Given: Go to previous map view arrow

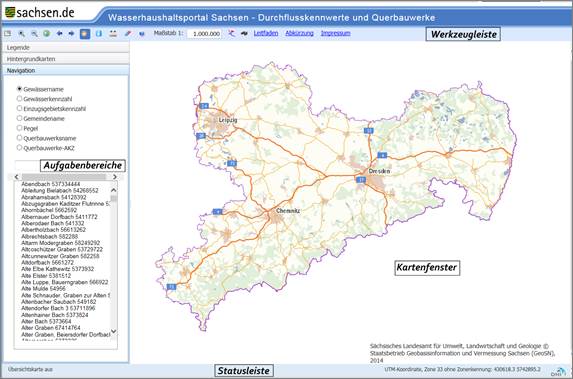Looking at the screenshot, I should [x=60, y=34].
